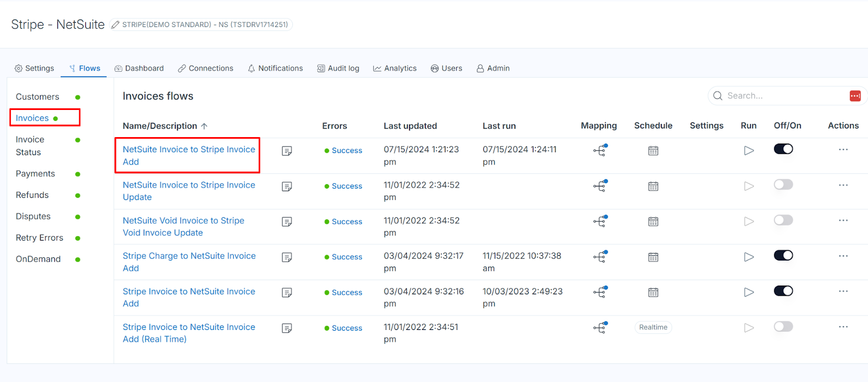The image size is (868, 382).
Task: Select Invoice Status group in sidebar
Action: (x=30, y=146)
